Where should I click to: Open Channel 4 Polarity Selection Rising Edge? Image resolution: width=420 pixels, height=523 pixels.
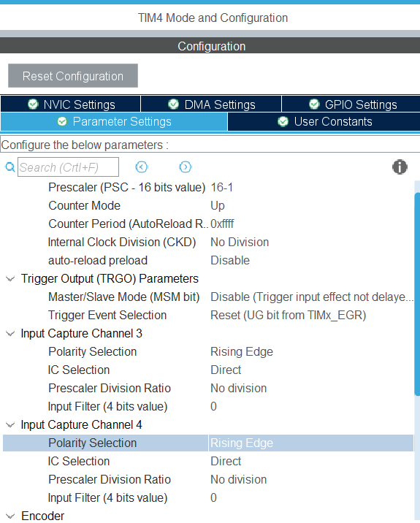[x=242, y=443]
